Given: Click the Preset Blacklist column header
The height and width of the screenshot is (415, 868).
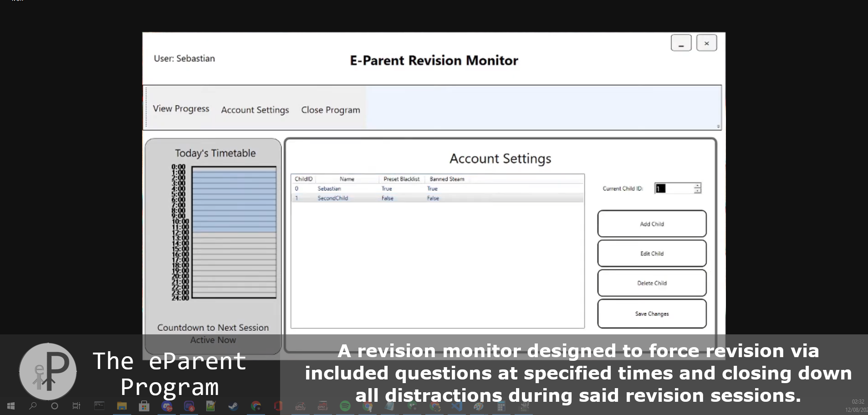Looking at the screenshot, I should [401, 179].
